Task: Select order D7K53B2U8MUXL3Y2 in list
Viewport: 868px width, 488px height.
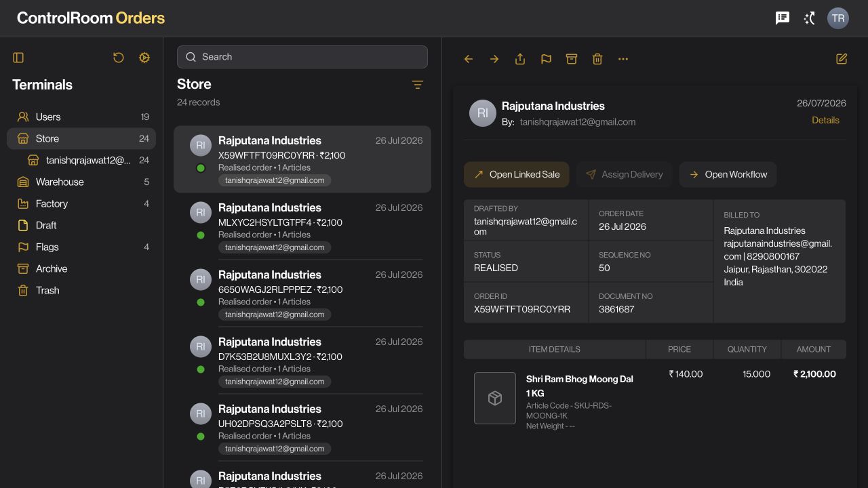Action: pyautogui.click(x=302, y=361)
